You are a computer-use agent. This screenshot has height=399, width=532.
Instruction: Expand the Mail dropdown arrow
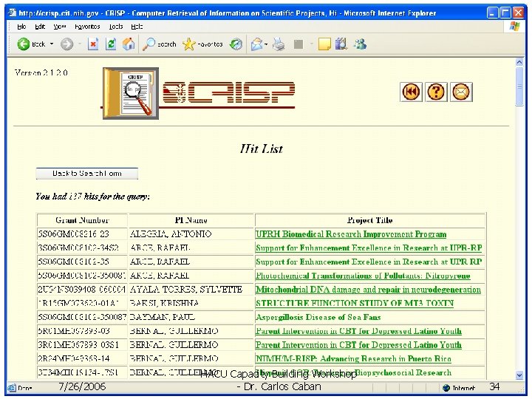point(266,44)
